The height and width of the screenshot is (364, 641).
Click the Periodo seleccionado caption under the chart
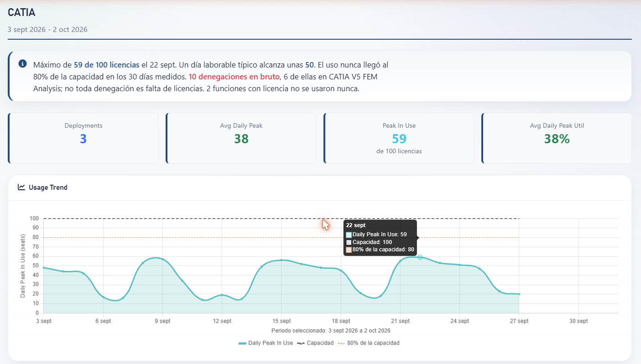[x=331, y=330]
